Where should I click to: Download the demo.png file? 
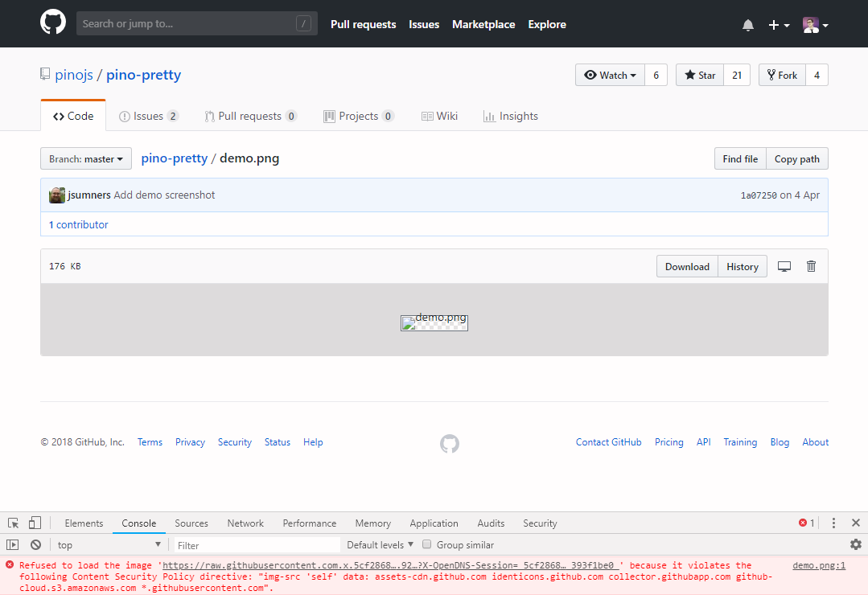pyautogui.click(x=687, y=265)
